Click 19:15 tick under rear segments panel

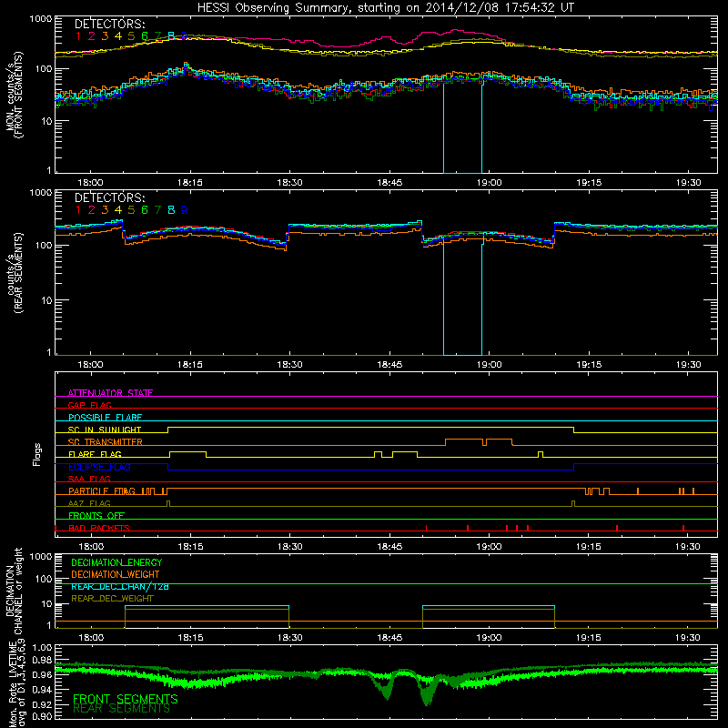coord(589,365)
